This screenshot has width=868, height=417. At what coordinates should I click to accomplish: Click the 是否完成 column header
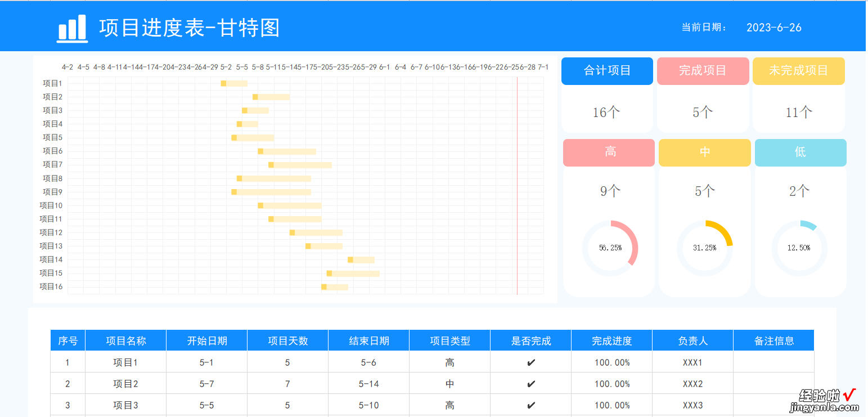point(531,340)
